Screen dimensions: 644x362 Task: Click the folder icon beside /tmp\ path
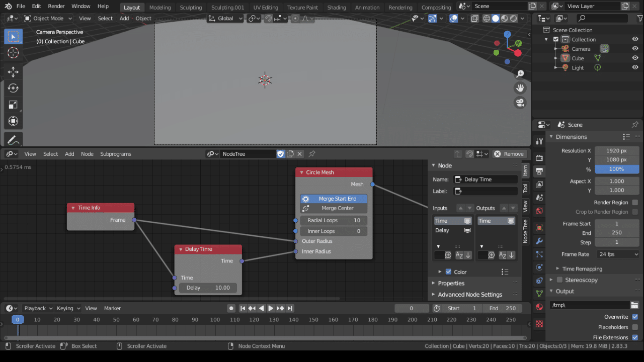(x=634, y=305)
